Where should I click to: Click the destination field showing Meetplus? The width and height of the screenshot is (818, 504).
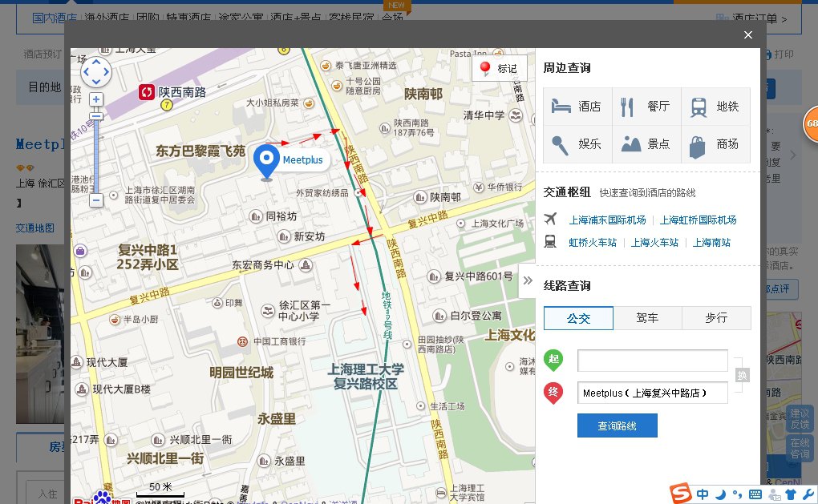[x=652, y=393]
